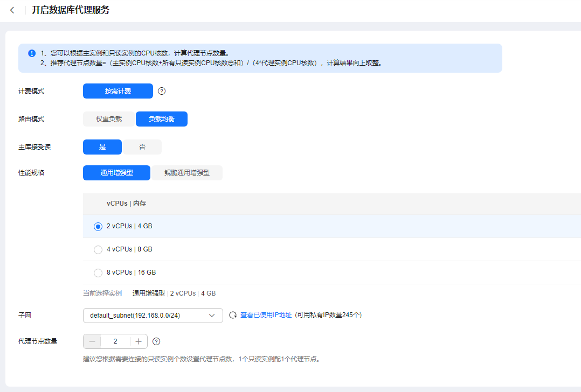This screenshot has height=392, width=581.
Task: Select the 2 vCPUs | 4 GB radio option
Action: (98, 227)
